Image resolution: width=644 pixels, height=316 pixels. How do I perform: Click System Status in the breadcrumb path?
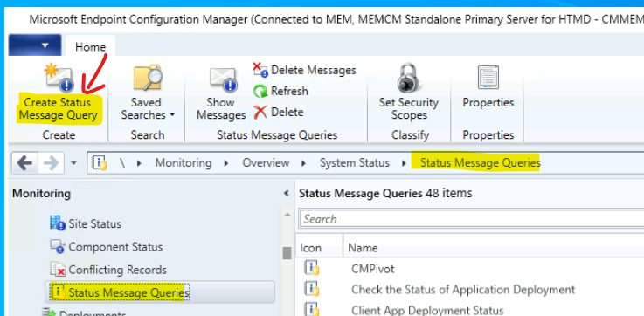[355, 163]
